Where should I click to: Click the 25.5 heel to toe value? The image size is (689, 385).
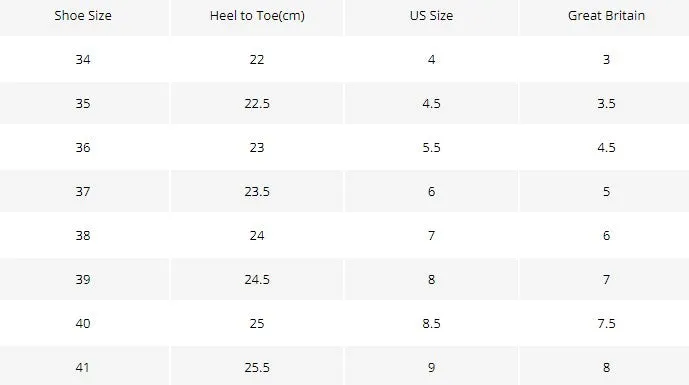(257, 367)
